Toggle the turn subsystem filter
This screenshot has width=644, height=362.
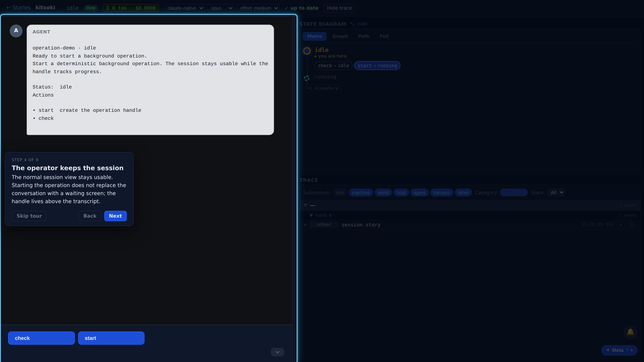pos(340,193)
